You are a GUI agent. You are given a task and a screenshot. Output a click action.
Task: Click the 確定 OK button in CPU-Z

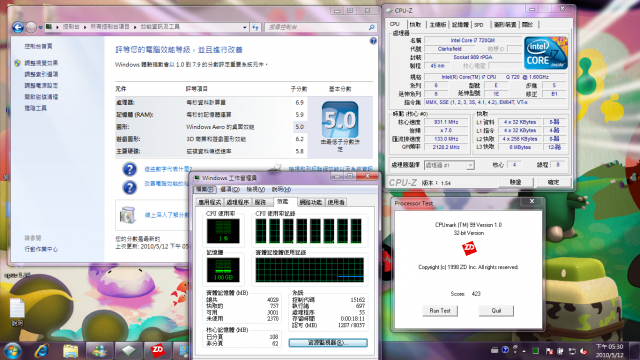[553, 182]
